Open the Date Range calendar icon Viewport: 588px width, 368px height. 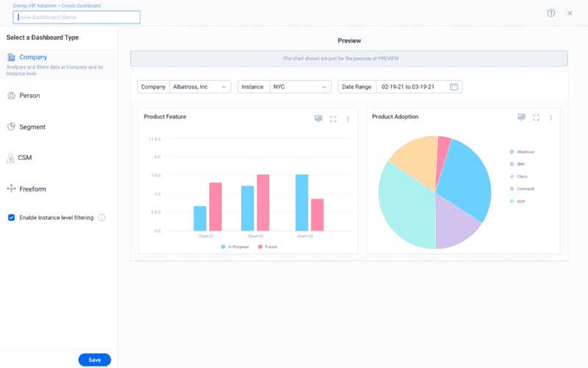pos(454,87)
